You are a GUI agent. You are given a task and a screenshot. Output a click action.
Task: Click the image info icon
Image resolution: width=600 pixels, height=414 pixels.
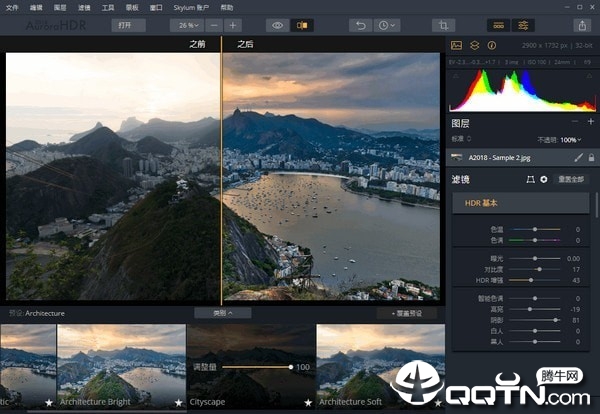coord(491,45)
